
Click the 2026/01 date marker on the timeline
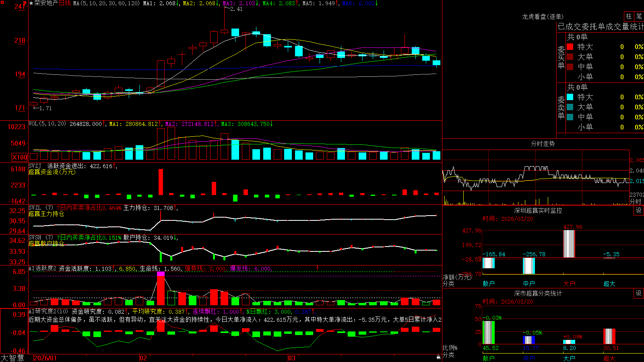(x=45, y=358)
